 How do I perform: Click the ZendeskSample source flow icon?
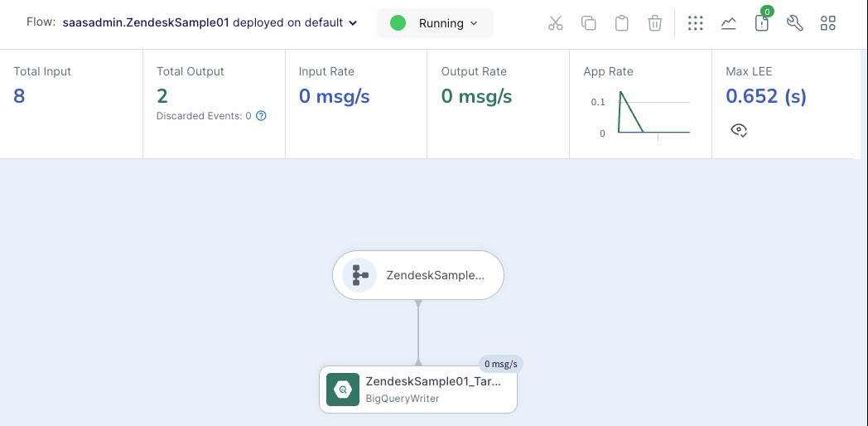click(359, 275)
